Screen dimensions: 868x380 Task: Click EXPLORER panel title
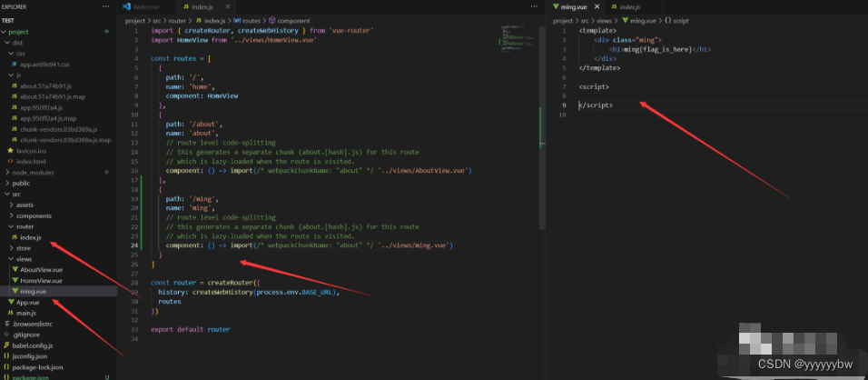tap(14, 6)
